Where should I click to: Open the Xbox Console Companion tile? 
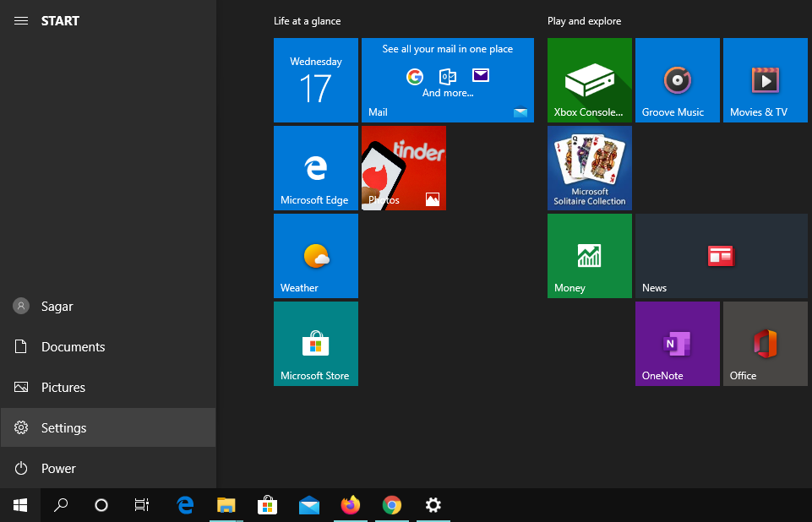pos(589,80)
